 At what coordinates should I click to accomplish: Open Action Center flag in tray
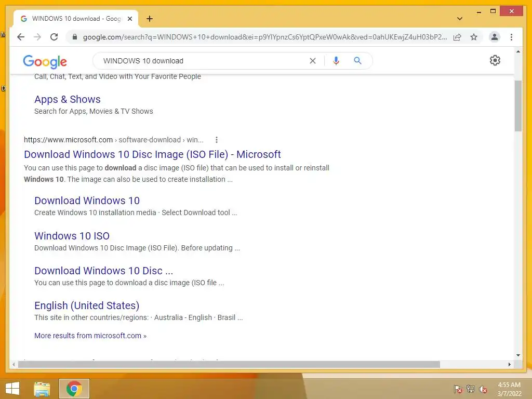tap(458, 389)
